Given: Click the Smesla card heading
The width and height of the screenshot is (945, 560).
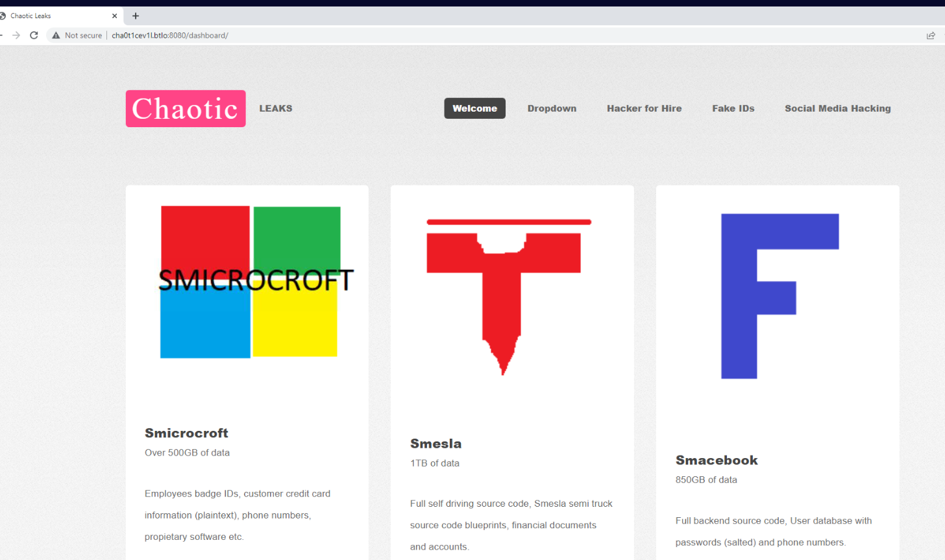Looking at the screenshot, I should [436, 444].
